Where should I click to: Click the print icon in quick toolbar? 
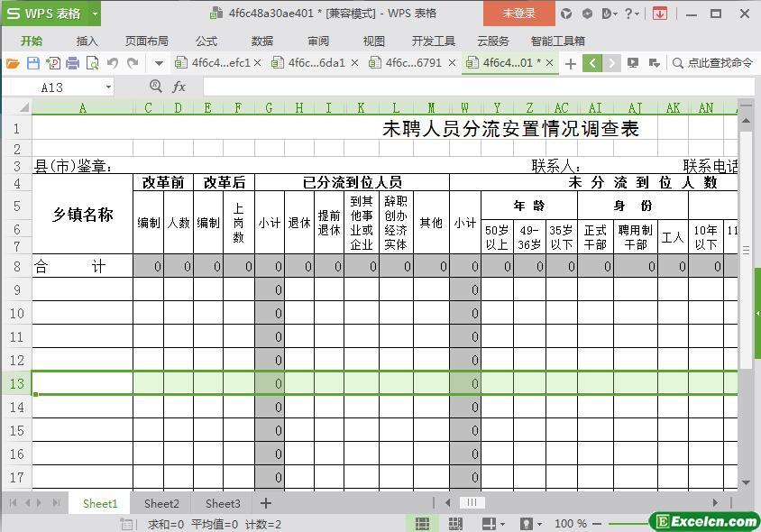click(72, 63)
